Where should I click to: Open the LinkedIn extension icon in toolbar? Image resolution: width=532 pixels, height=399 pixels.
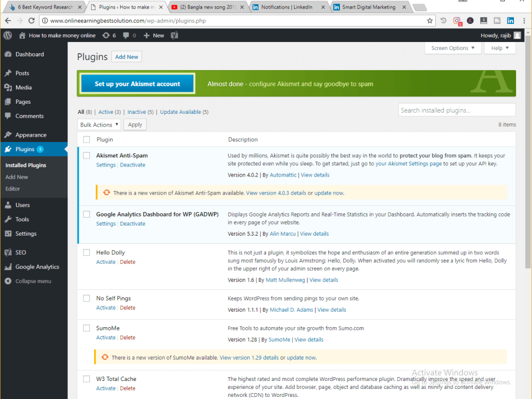pos(510,21)
